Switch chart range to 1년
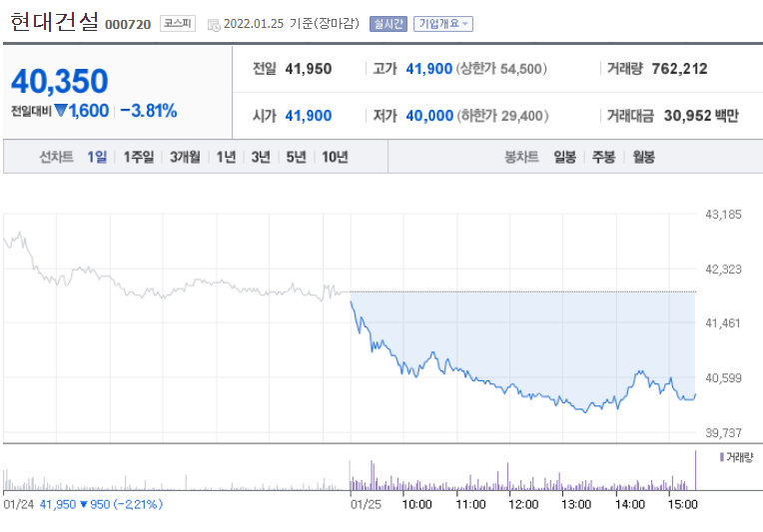The image size is (763, 532). pyautogui.click(x=226, y=157)
